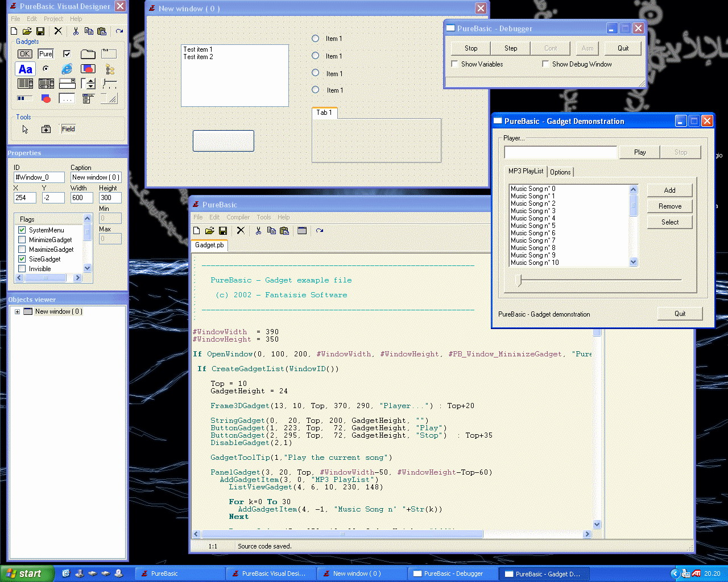Click the Save icon in Visual Designer toolbar
This screenshot has width=728, height=582.
40,31
